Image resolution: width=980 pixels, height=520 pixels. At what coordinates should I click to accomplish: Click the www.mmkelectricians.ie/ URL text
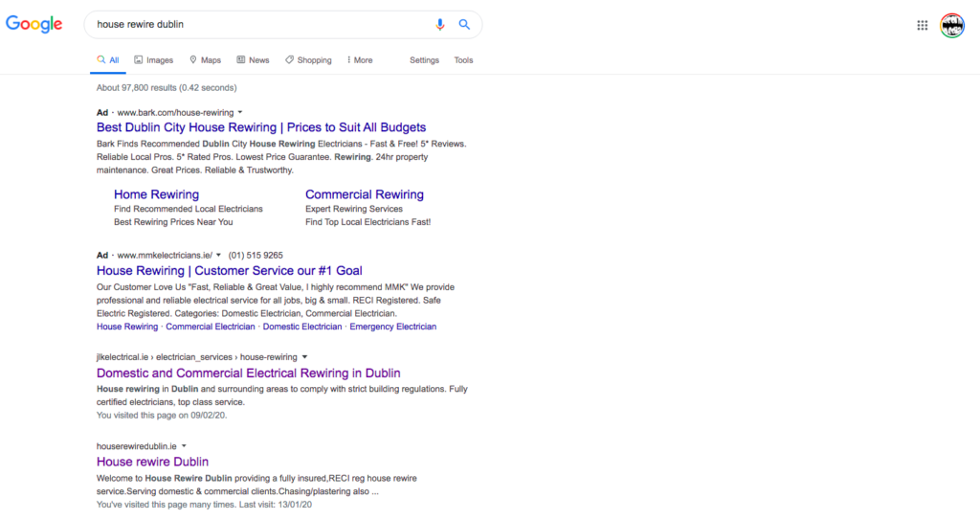coord(165,256)
